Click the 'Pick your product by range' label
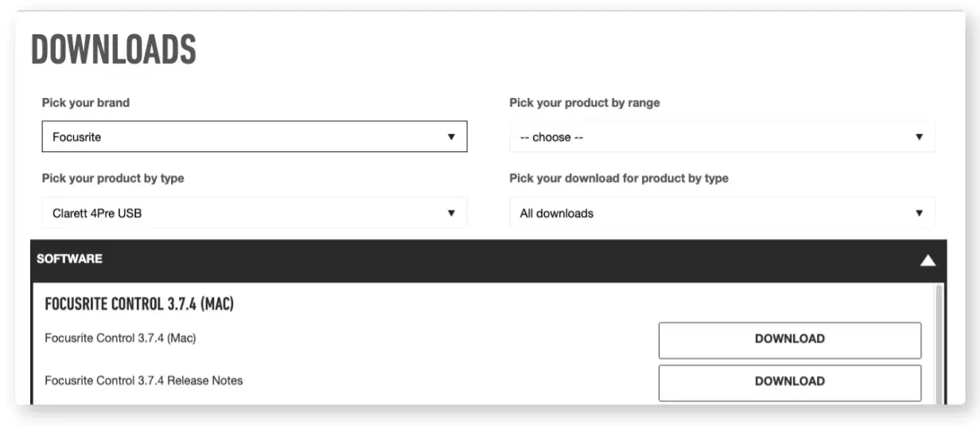The width and height of the screenshot is (980, 426). (585, 103)
